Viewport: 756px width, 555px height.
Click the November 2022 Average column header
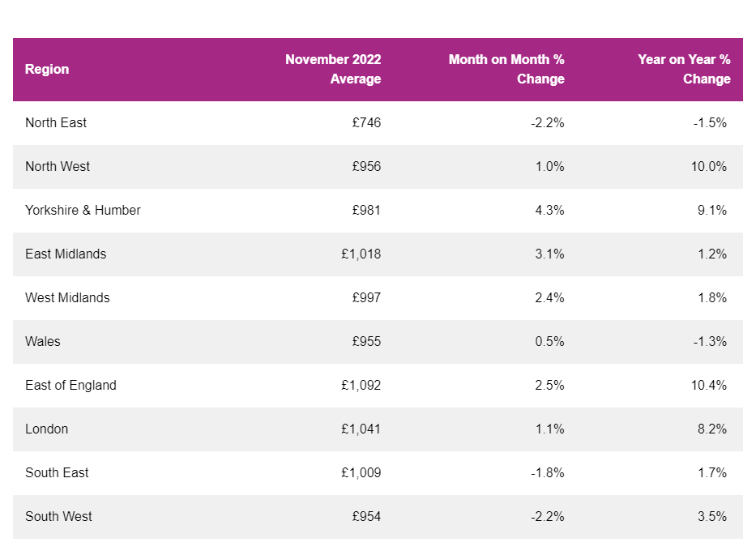coord(333,70)
